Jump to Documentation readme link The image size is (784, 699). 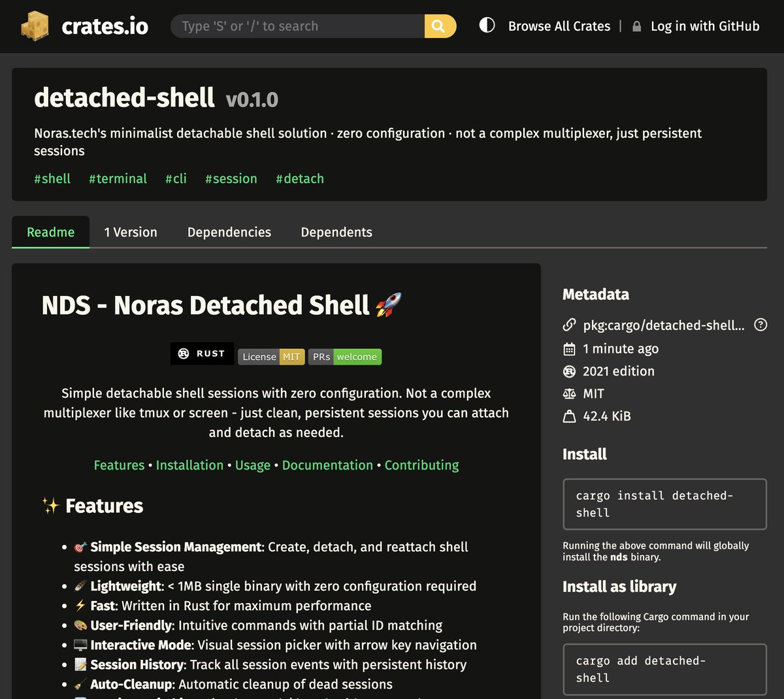click(327, 465)
